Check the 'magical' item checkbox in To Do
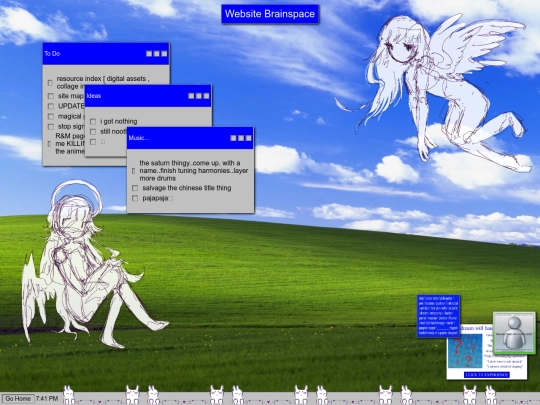This screenshot has width=540, height=405. click(51, 116)
